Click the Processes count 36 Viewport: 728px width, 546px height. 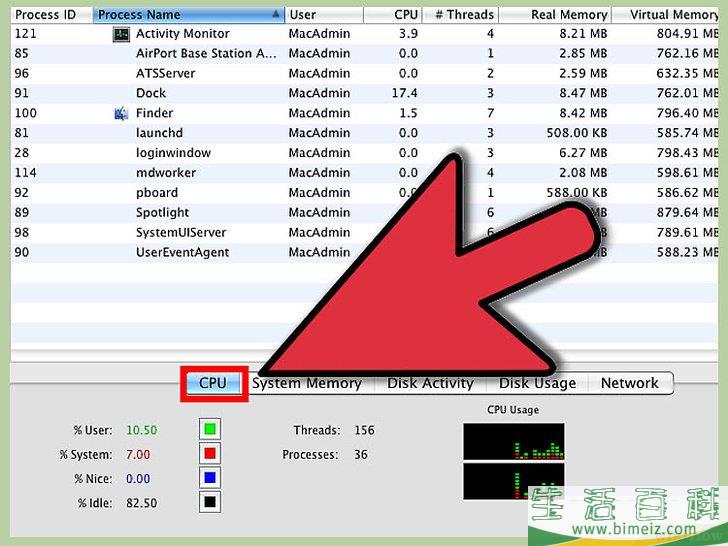pos(361,455)
